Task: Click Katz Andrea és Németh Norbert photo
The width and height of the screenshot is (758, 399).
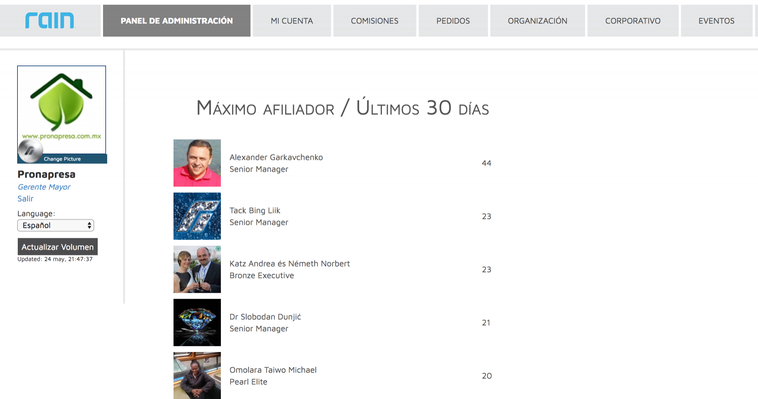Action: point(197,269)
